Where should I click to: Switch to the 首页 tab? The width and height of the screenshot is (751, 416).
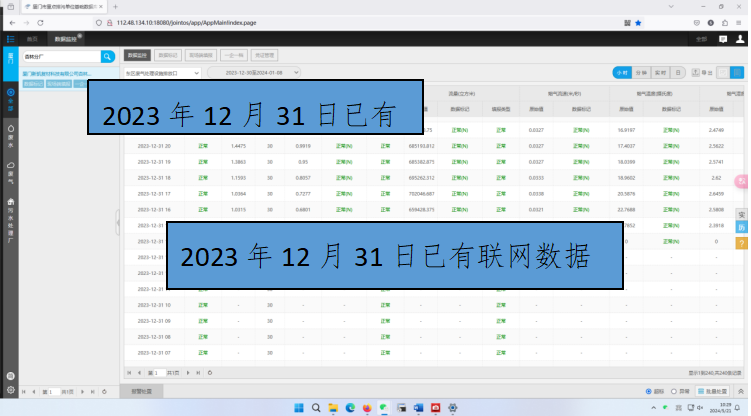click(32, 39)
